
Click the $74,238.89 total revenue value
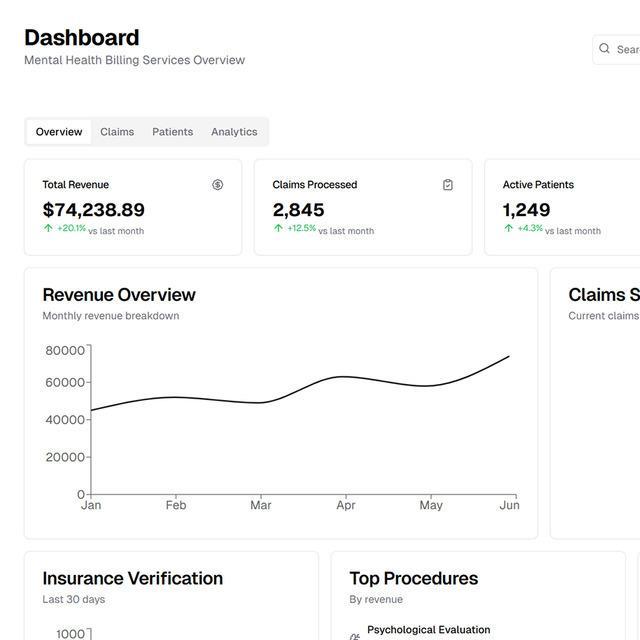coord(93,210)
